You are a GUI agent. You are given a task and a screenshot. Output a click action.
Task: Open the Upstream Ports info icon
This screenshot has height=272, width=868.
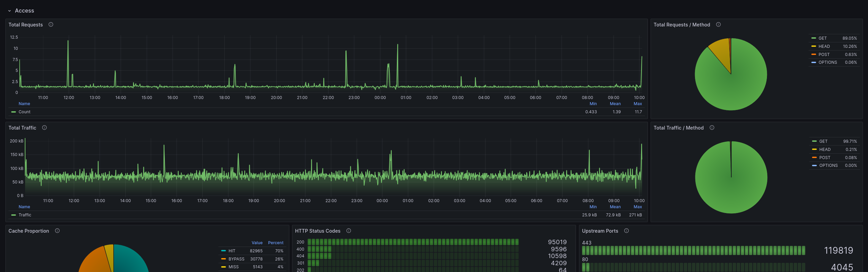626,231
